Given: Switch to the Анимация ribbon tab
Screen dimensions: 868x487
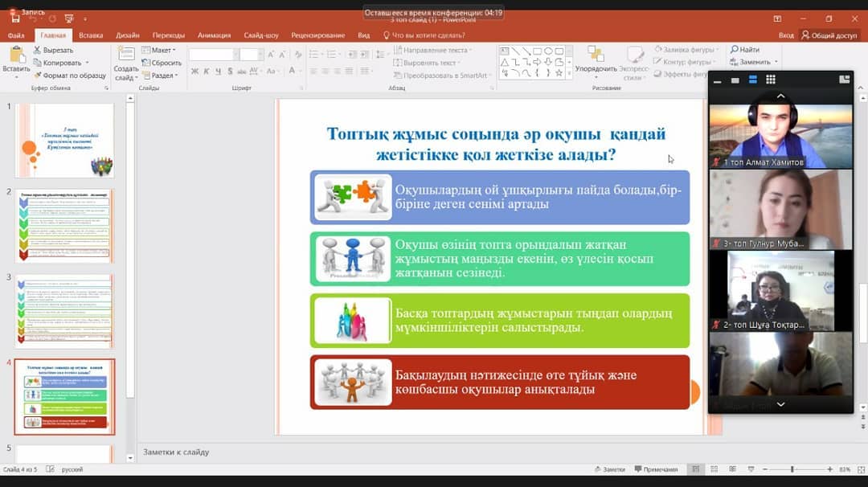Looking at the screenshot, I should [x=215, y=35].
